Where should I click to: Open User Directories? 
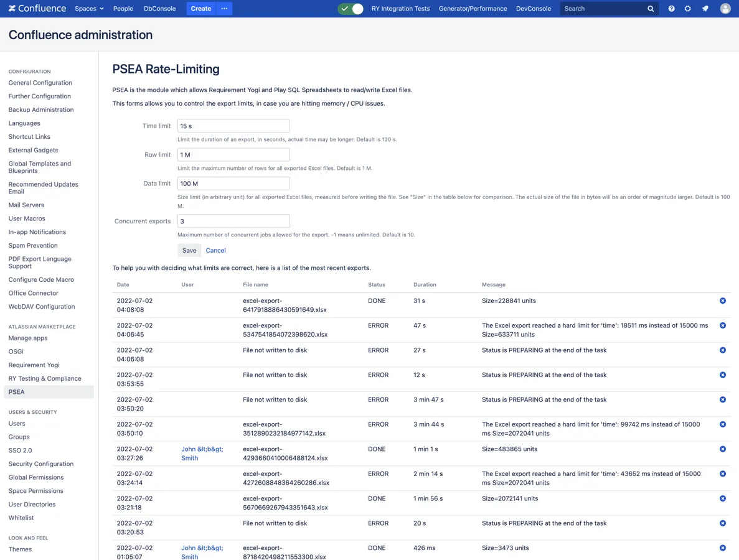click(x=32, y=505)
